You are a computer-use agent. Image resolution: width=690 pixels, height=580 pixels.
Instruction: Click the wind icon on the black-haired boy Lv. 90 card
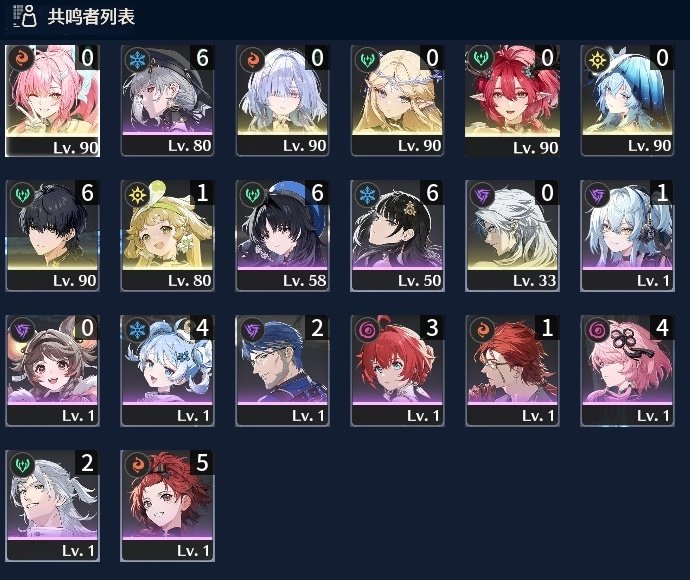(x=22, y=195)
